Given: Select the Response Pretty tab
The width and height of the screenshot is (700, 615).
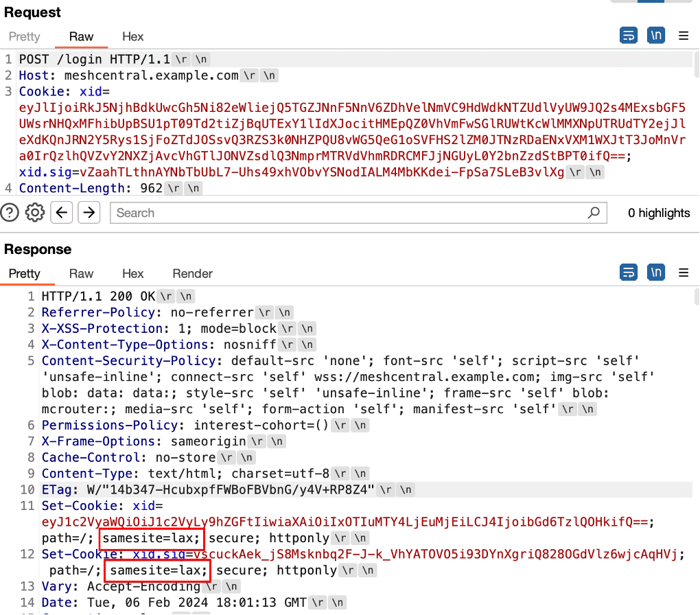Looking at the screenshot, I should click(25, 274).
